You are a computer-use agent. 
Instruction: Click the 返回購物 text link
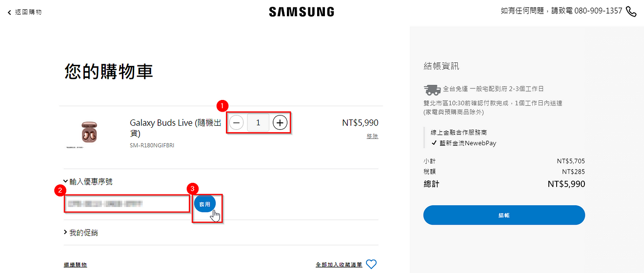(x=28, y=12)
